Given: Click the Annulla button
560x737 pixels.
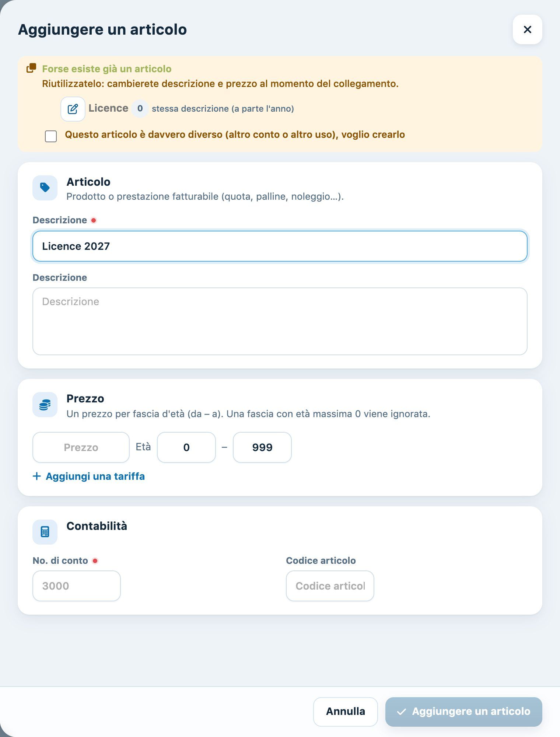Looking at the screenshot, I should [x=346, y=712].
